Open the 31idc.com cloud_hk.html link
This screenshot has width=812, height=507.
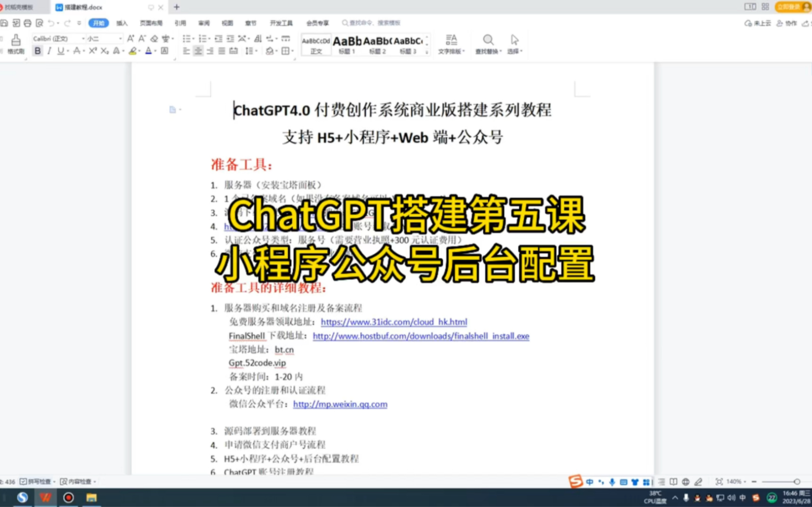393,322
